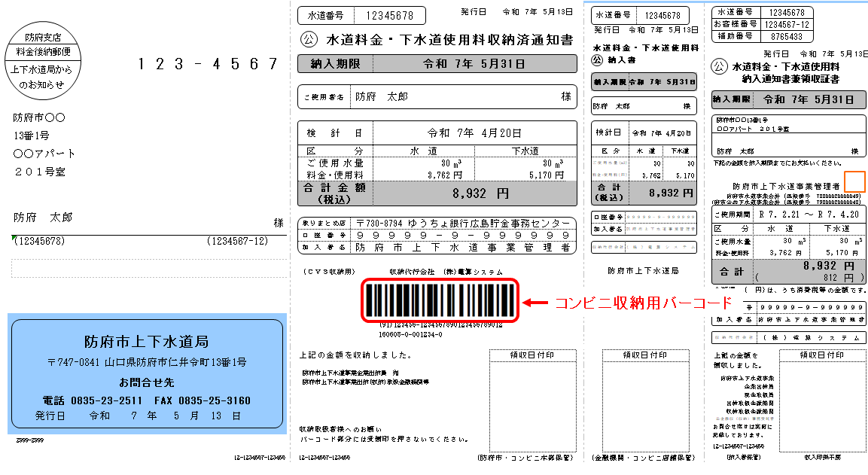Click the circled 公 mark beside 納入通知書兼領収証書
This screenshot has width=868, height=475.
[x=719, y=67]
